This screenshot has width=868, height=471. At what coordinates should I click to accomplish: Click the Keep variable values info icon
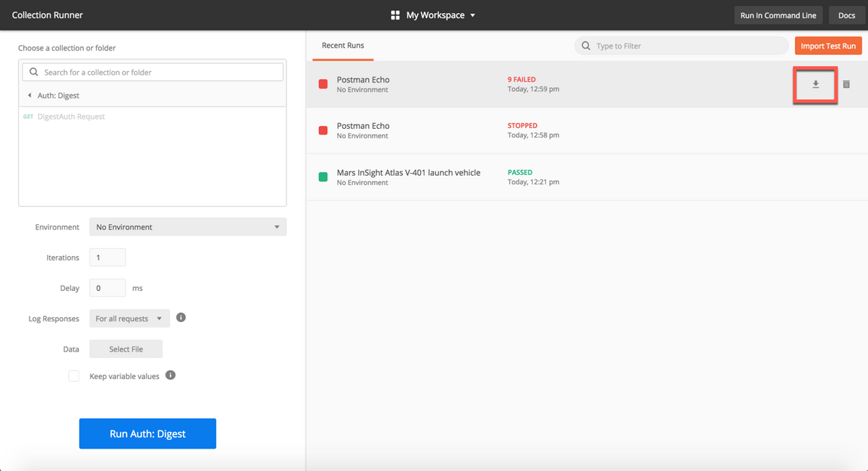pos(170,375)
